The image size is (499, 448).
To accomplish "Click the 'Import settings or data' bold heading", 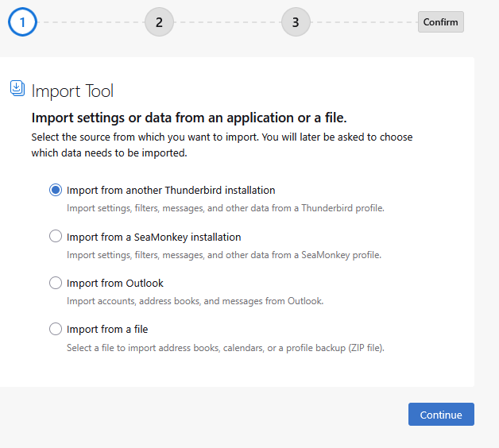I will (189, 118).
